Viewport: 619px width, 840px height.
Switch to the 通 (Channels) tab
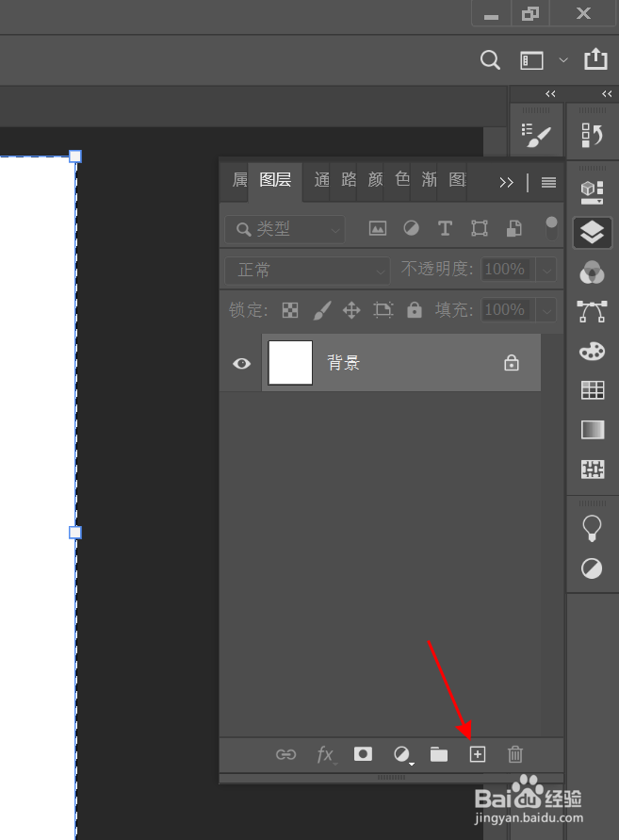(x=321, y=179)
